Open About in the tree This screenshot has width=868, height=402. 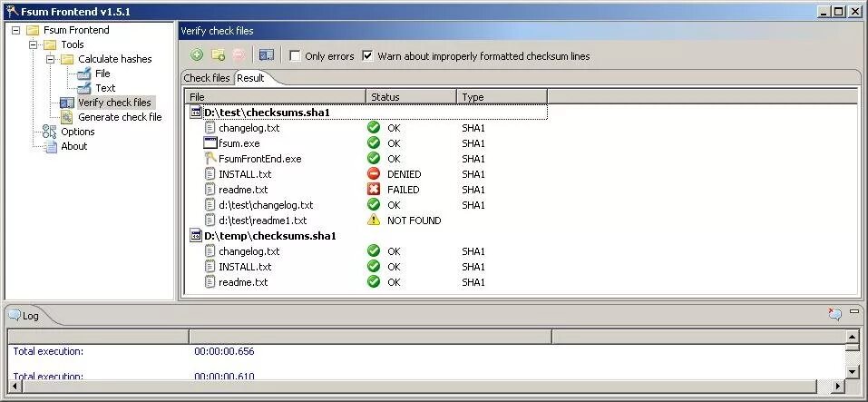click(74, 146)
